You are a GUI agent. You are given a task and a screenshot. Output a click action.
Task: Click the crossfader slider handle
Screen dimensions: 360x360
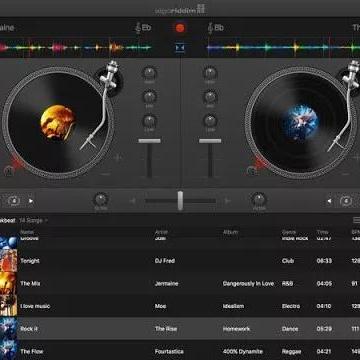180,201
